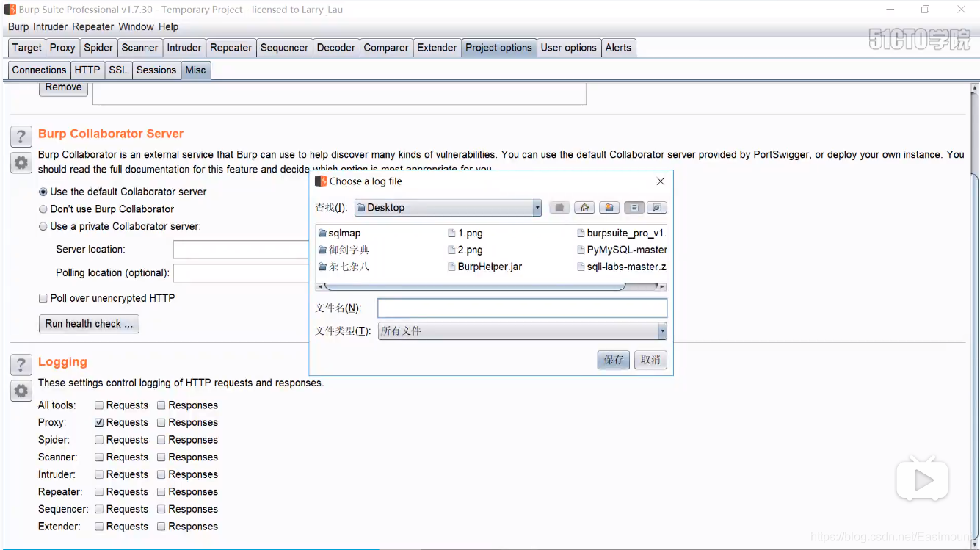
Task: Select Don't use Burp Collaborator
Action: tap(43, 209)
